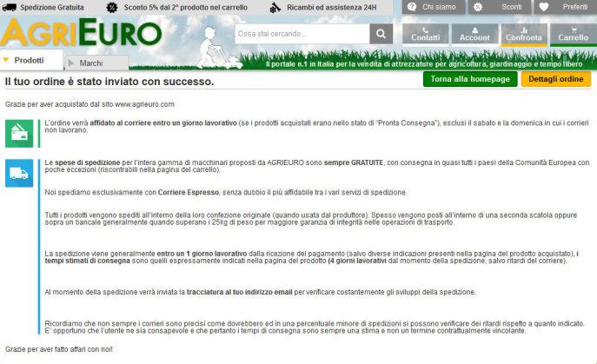This screenshot has height=364, width=597.
Task: Click the green payment card icon
Action: coord(17,133)
